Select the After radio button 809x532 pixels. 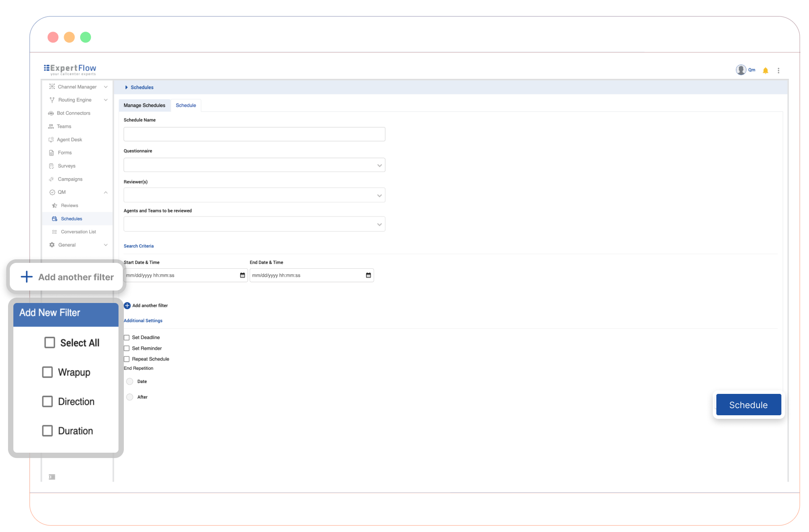click(x=130, y=397)
